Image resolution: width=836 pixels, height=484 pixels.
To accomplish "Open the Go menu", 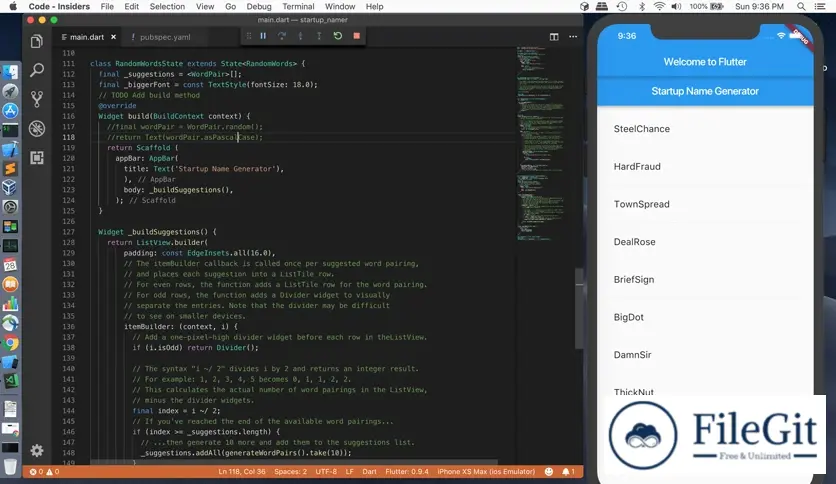I will click(230, 6).
